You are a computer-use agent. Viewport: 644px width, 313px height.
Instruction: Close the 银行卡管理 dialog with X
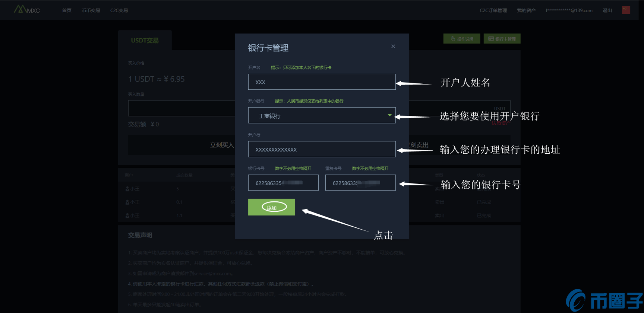tap(393, 47)
